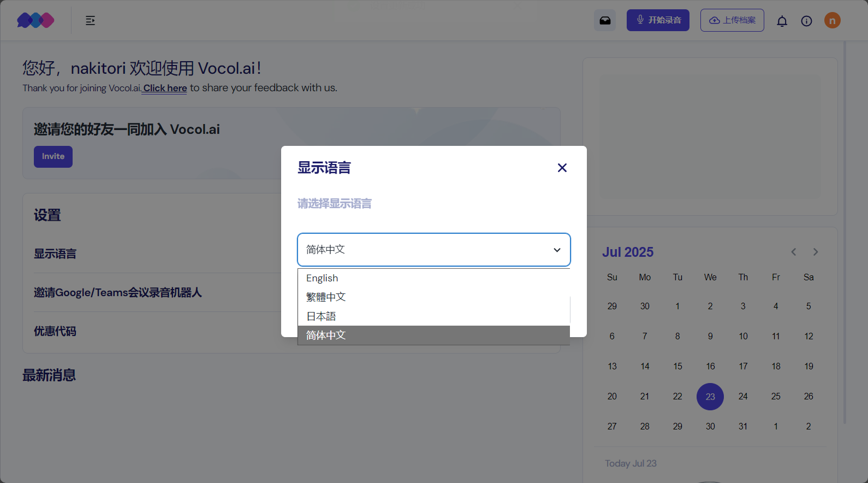The image size is (868, 483).
Task: Click the 最新消息 heading
Action: click(49, 375)
